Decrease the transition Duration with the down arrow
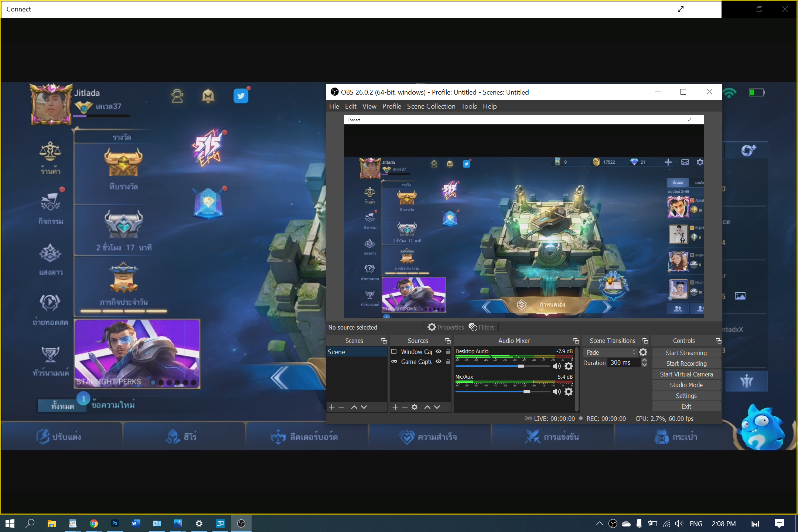 click(644, 365)
